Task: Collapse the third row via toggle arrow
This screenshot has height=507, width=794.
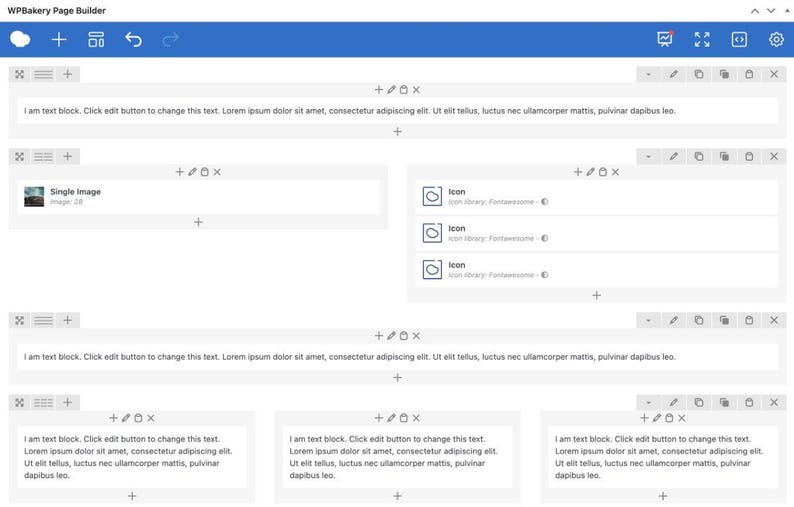Action: (648, 321)
